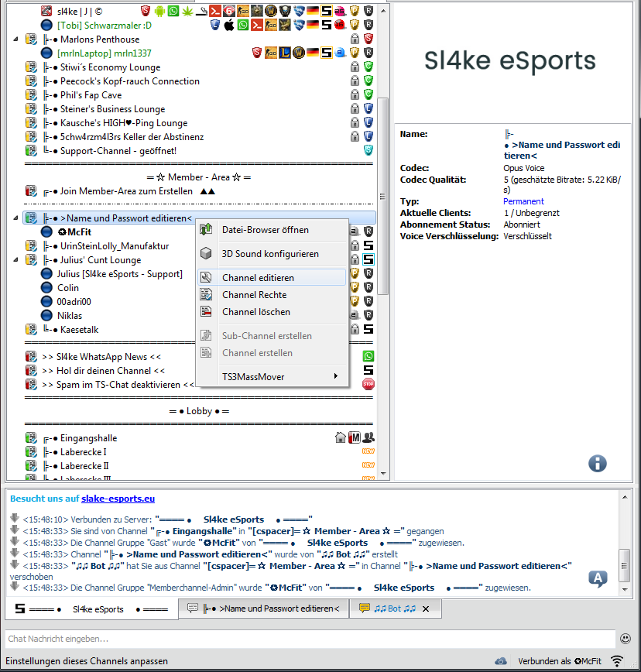Image resolution: width=641 pixels, height=672 pixels.
Task: Click into the Chat Nachricht eingeben field
Action: (310, 639)
